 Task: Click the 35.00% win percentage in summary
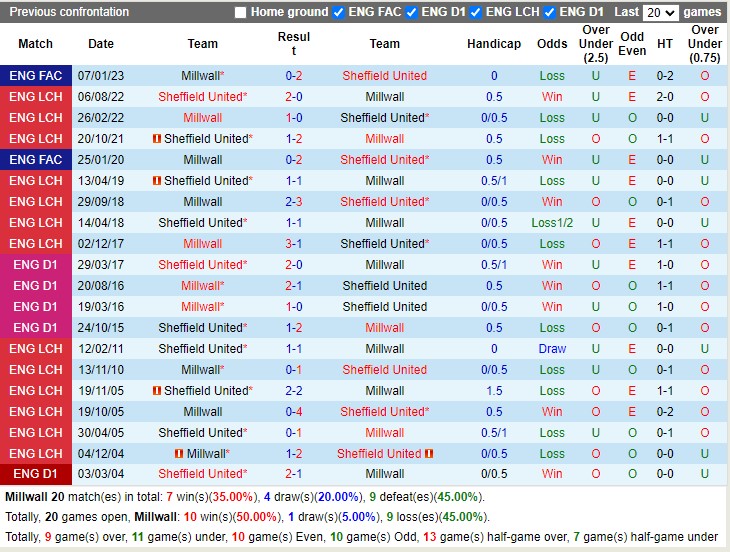click(232, 497)
